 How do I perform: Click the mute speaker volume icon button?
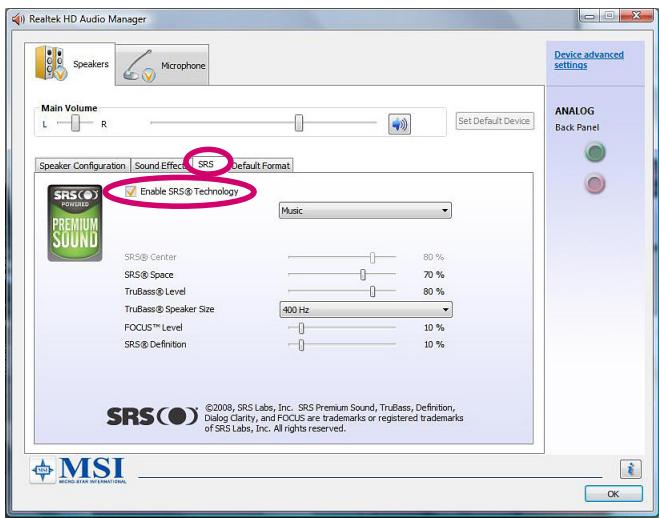[x=399, y=124]
